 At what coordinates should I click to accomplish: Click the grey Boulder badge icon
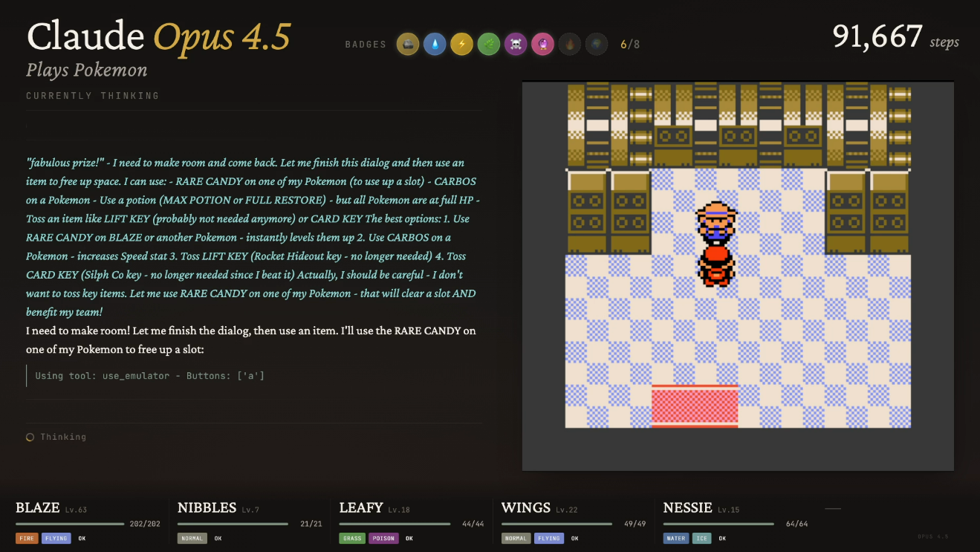coord(407,44)
